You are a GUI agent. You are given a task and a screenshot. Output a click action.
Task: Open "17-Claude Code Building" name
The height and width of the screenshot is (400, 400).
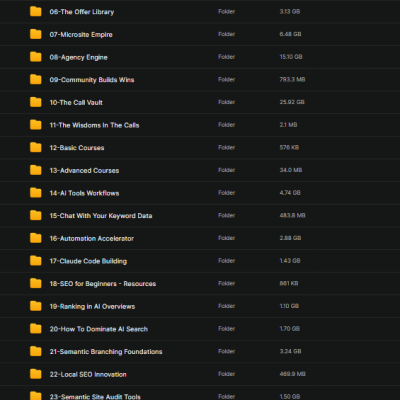(88, 261)
